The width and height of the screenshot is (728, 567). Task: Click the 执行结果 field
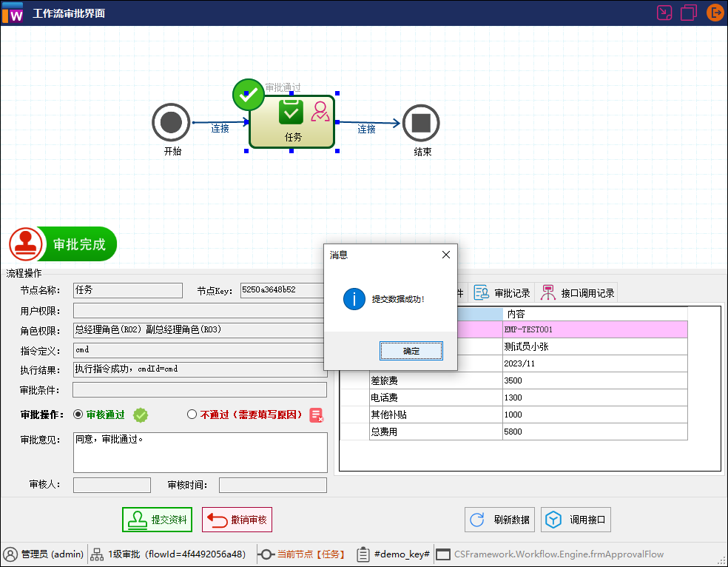198,369
